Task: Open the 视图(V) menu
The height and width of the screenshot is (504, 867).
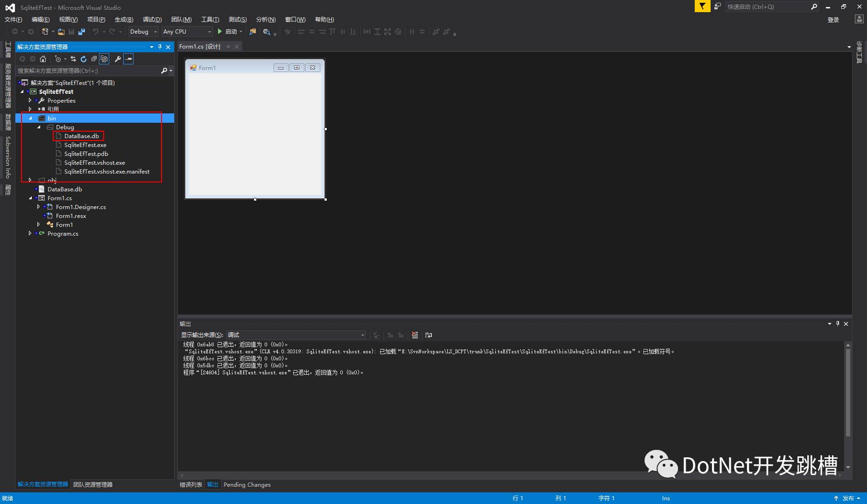Action: click(x=68, y=20)
